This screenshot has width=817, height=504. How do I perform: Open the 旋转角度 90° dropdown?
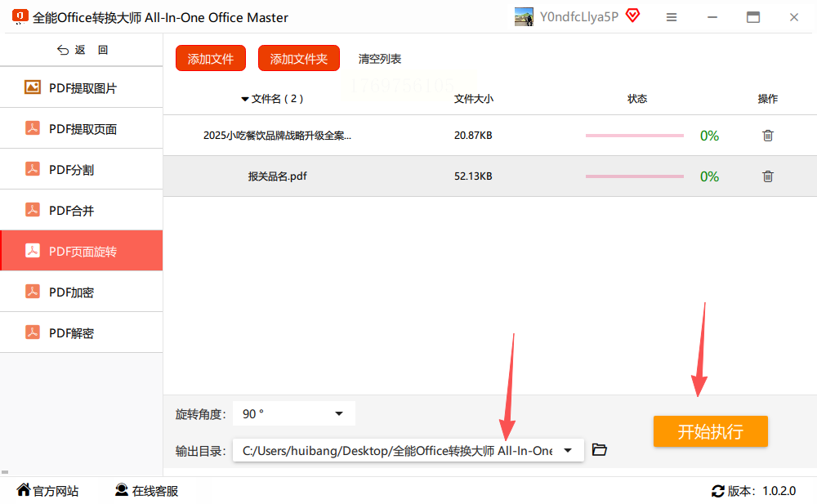[294, 413]
